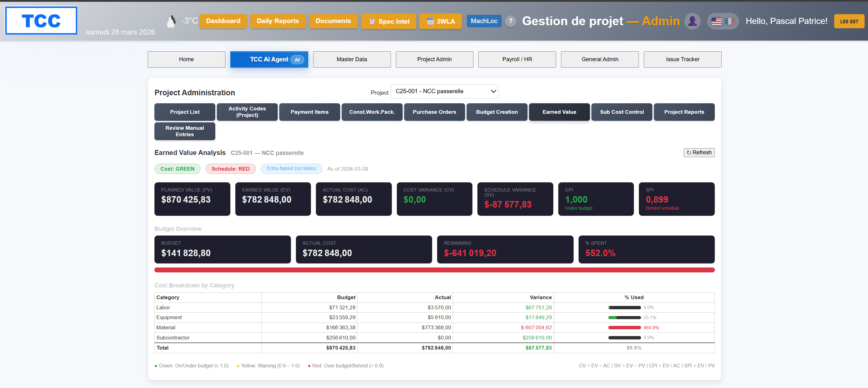Switch to the Payroll / HR tab
This screenshot has width=868, height=388.
[517, 59]
